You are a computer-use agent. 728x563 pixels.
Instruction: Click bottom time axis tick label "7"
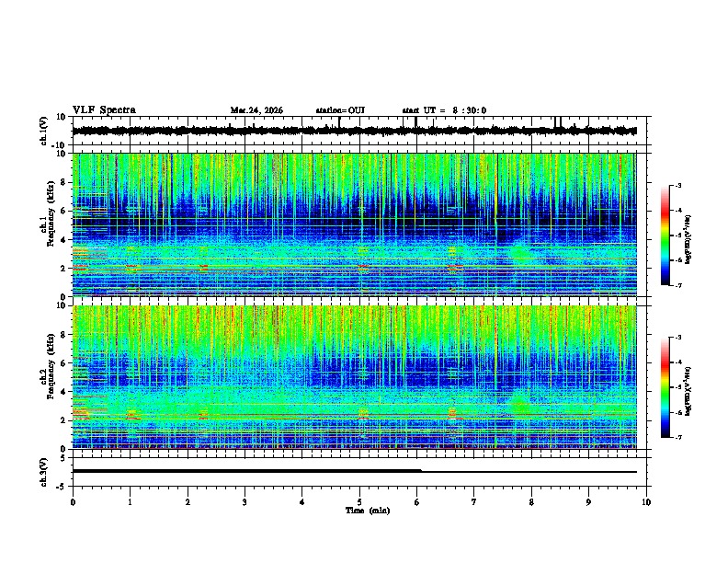pos(474,502)
